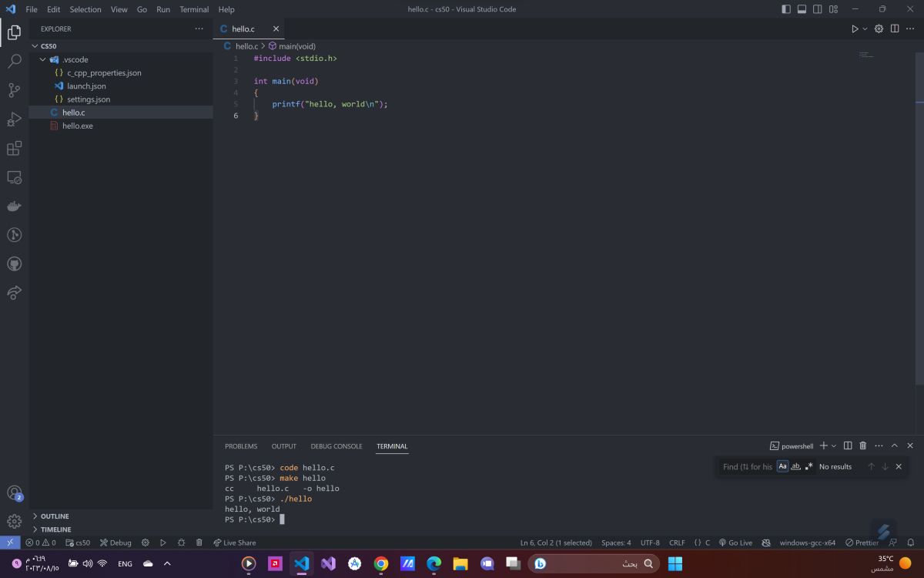924x578 pixels.
Task: Open Source Control view in activity bar
Action: [14, 90]
